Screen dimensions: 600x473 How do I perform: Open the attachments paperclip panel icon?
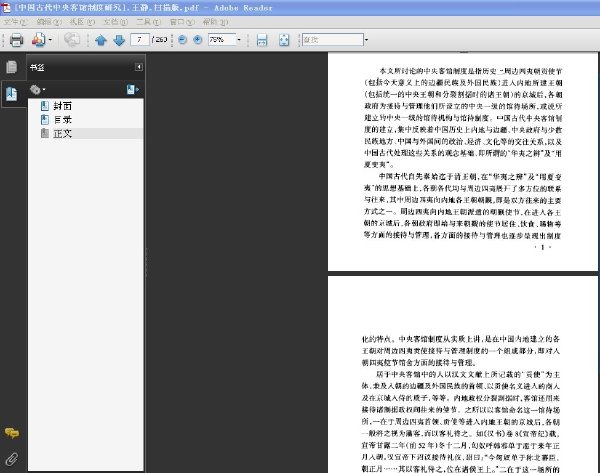click(11, 458)
